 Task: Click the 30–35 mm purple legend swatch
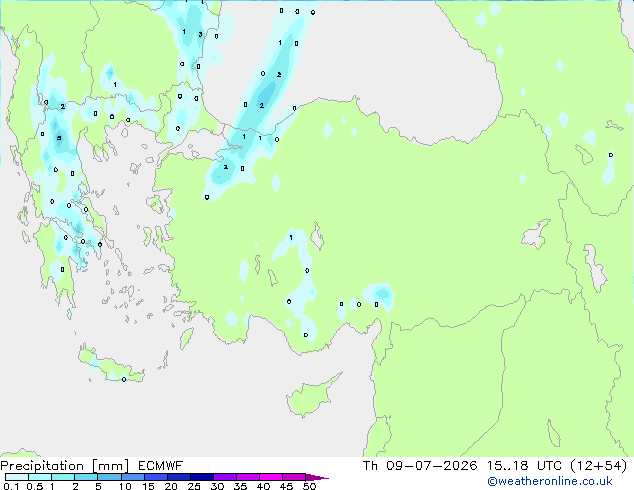(224, 477)
